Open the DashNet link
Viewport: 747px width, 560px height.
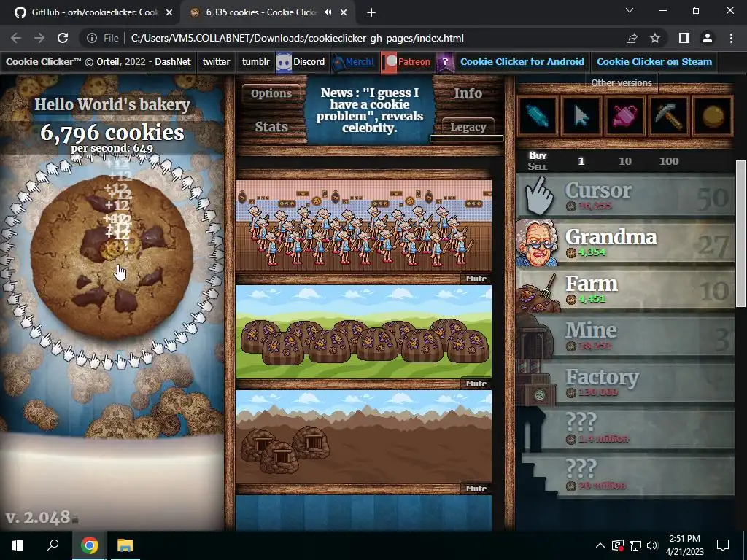click(172, 61)
